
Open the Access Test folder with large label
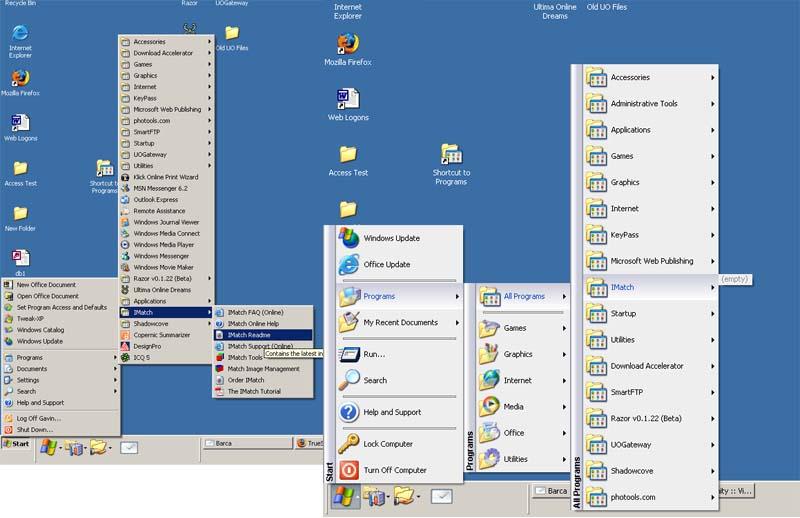348,160
